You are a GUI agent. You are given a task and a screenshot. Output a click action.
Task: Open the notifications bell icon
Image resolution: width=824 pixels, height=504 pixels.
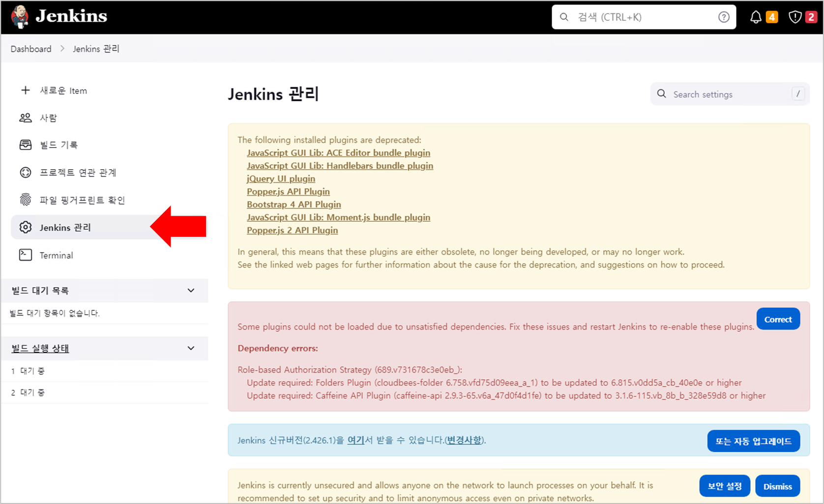(x=756, y=17)
